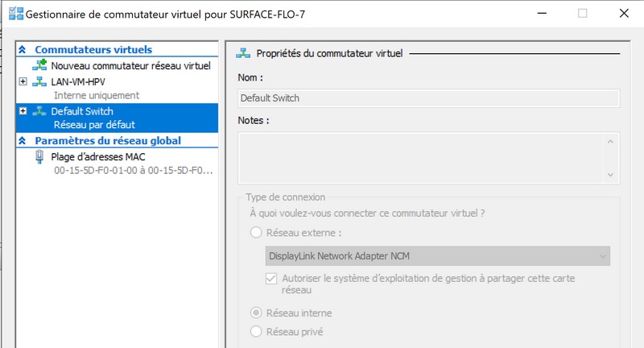Toggle the Autoriser le système d'exploitation checkbox

271,279
